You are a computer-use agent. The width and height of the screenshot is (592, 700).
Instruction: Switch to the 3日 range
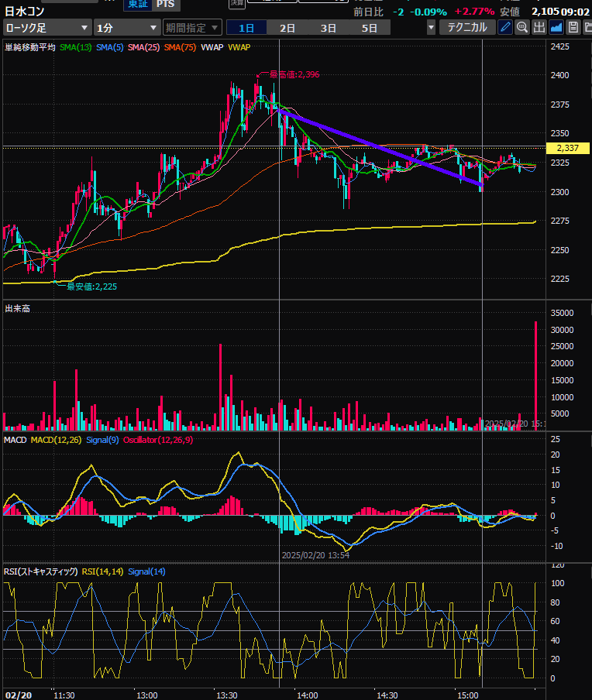(329, 28)
